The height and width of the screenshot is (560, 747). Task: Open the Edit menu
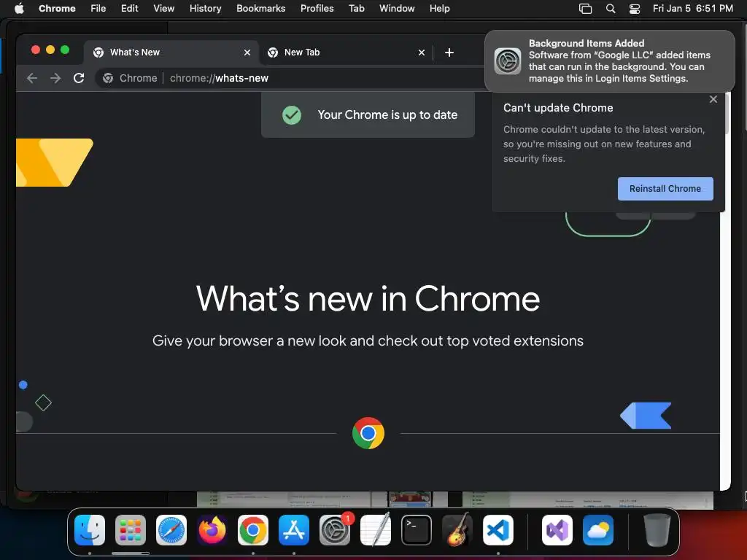pos(130,9)
